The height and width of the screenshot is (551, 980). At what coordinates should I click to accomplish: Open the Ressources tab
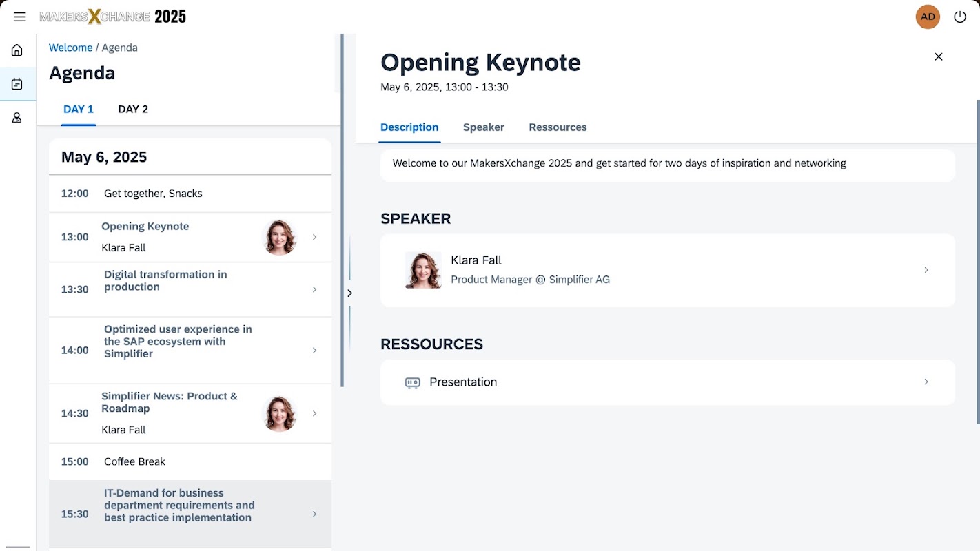point(558,127)
